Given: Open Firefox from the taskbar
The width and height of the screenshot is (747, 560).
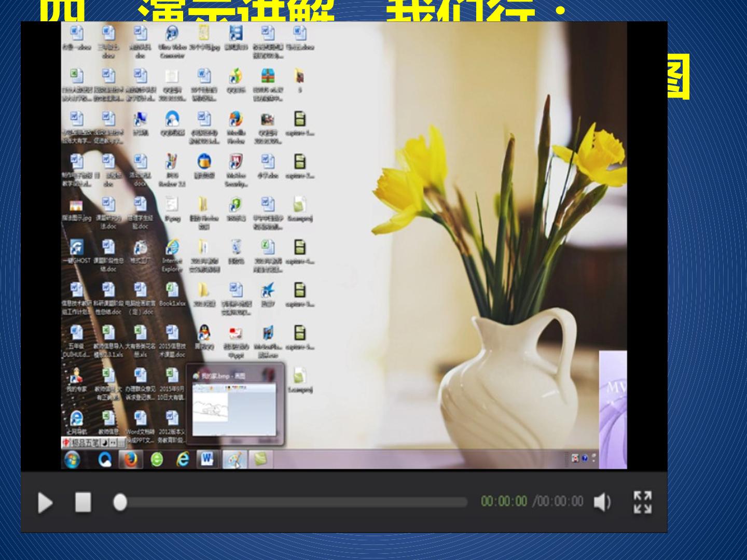Looking at the screenshot, I should (x=130, y=459).
